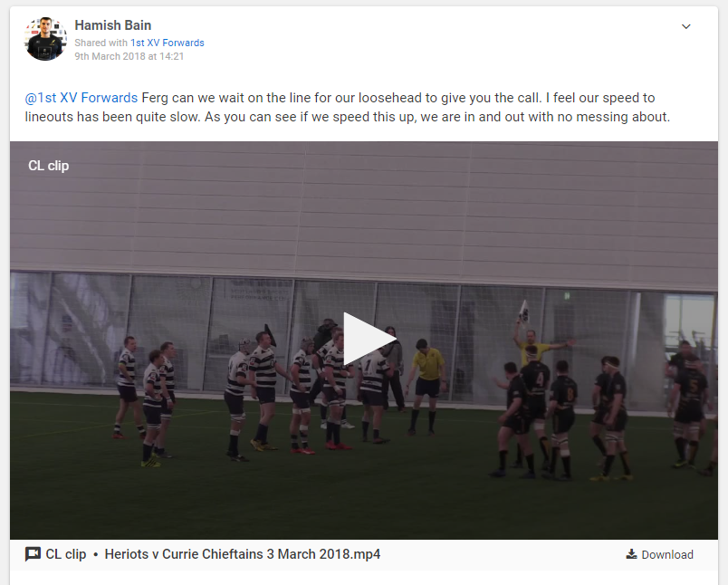Select the @1st XV Forwards mention
728x585 pixels.
(81, 98)
